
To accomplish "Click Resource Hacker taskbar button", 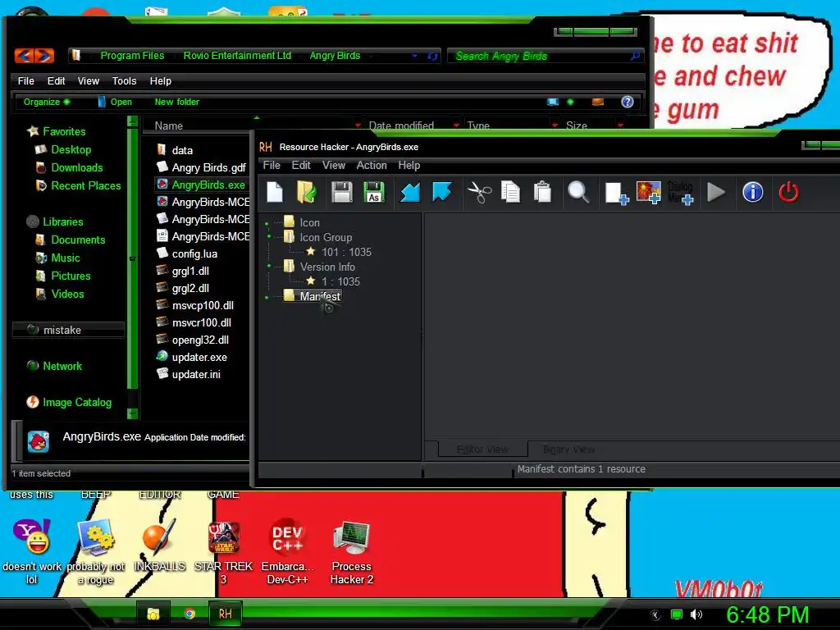I will (225, 614).
